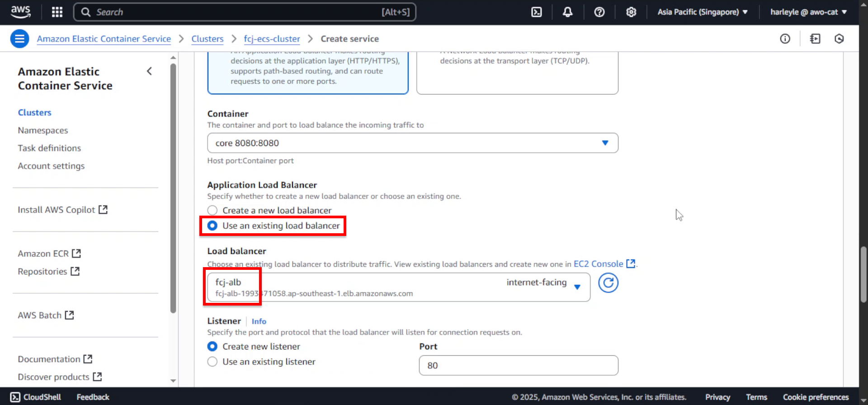Viewport: 868px width, 405px height.
Task: Select Use an existing listener option
Action: coord(212,362)
